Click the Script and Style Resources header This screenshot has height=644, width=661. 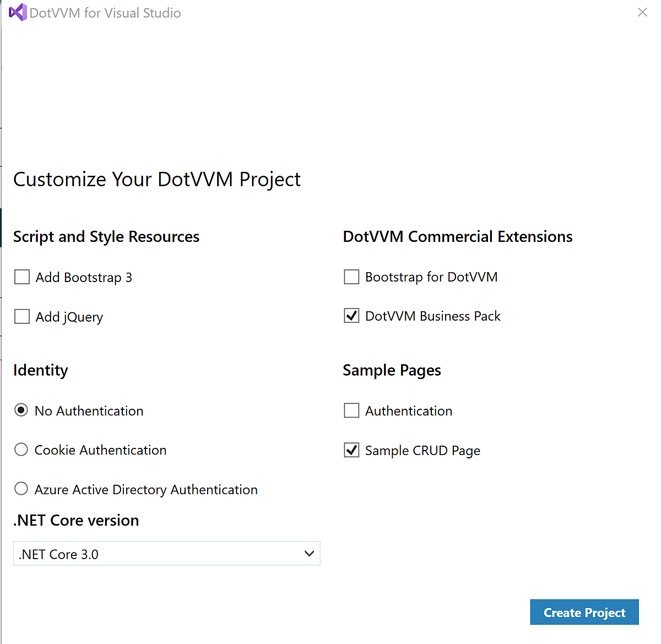pyautogui.click(x=106, y=236)
